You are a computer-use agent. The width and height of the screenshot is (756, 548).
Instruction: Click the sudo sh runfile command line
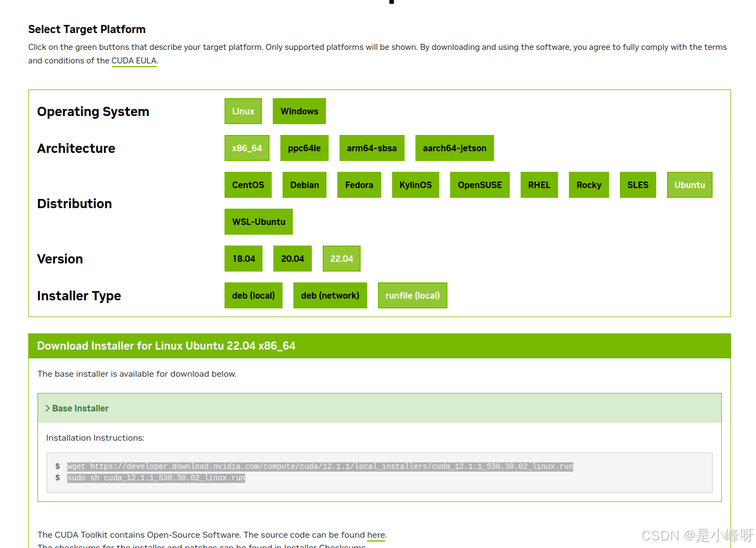tap(156, 478)
